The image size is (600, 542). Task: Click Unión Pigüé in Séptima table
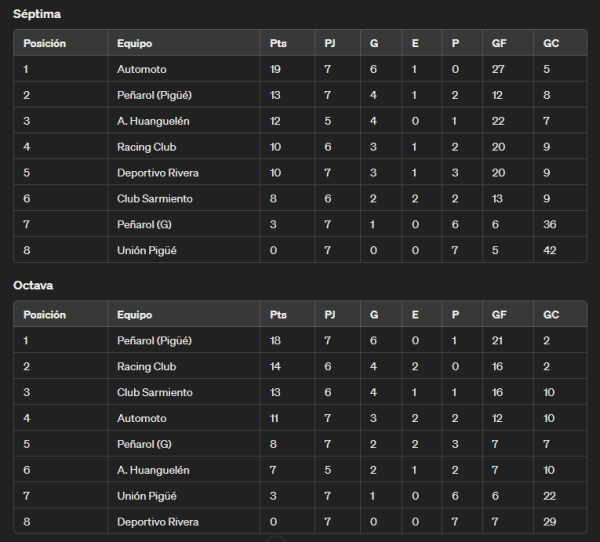(147, 250)
